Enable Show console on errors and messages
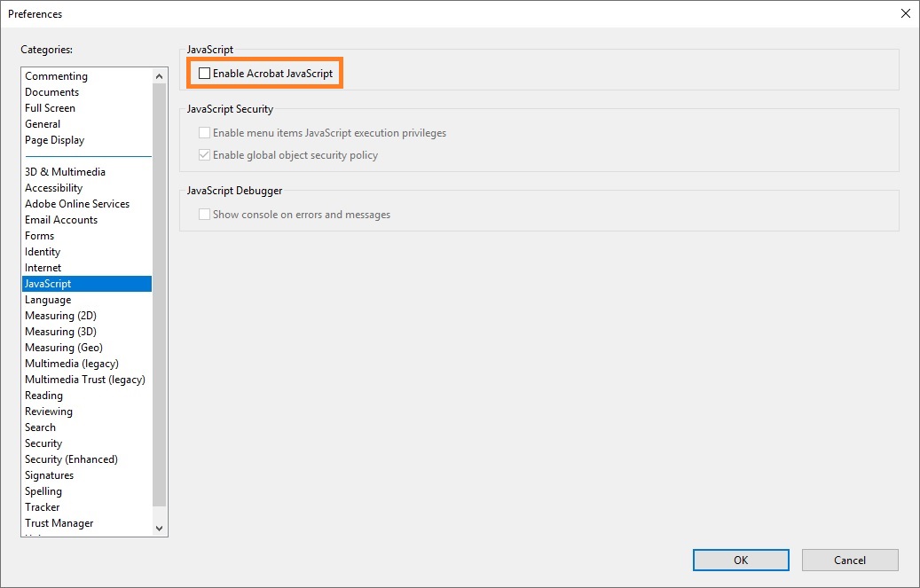Image resolution: width=920 pixels, height=588 pixels. (204, 214)
